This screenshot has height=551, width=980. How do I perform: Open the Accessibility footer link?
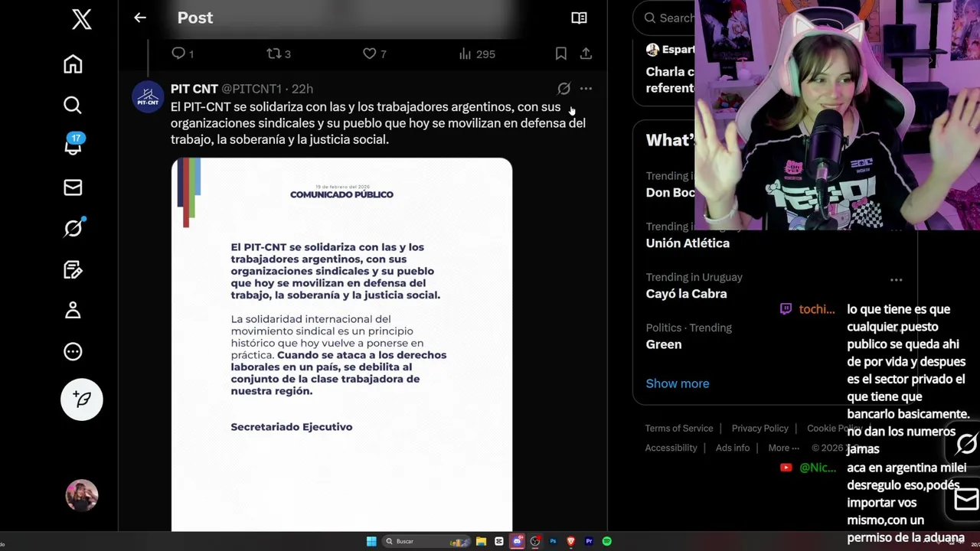pos(671,448)
